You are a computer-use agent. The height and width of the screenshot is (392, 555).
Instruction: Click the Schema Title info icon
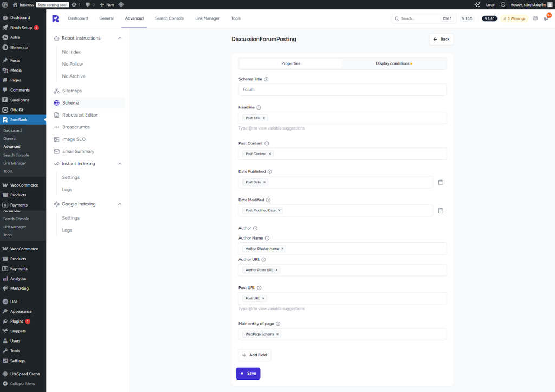[266, 79]
